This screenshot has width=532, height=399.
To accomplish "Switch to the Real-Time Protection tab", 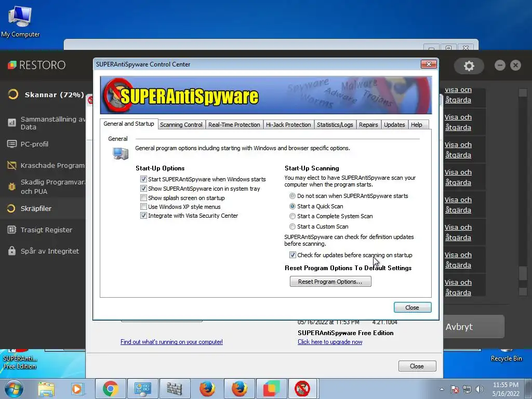I will point(234,125).
